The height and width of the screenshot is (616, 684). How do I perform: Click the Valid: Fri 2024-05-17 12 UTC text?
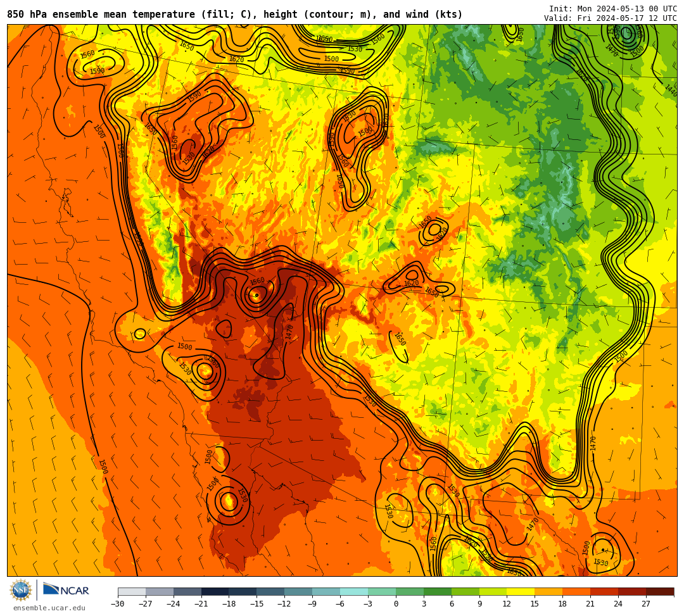(x=610, y=18)
